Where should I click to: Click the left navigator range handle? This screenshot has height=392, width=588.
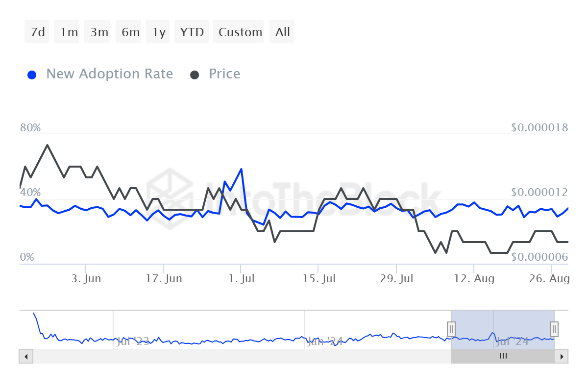[x=451, y=328]
